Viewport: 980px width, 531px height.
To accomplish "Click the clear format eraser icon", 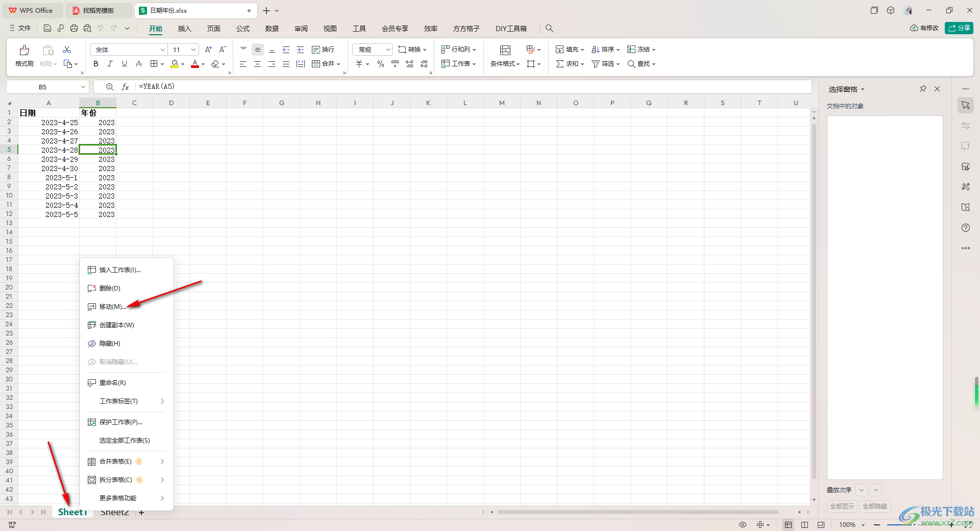I will [x=215, y=64].
